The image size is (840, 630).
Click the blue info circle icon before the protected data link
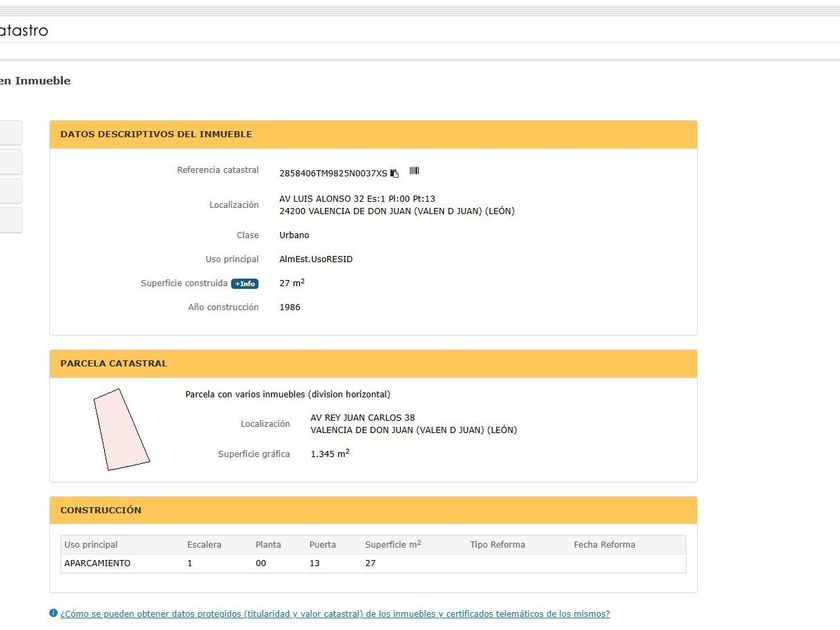pyautogui.click(x=53, y=613)
